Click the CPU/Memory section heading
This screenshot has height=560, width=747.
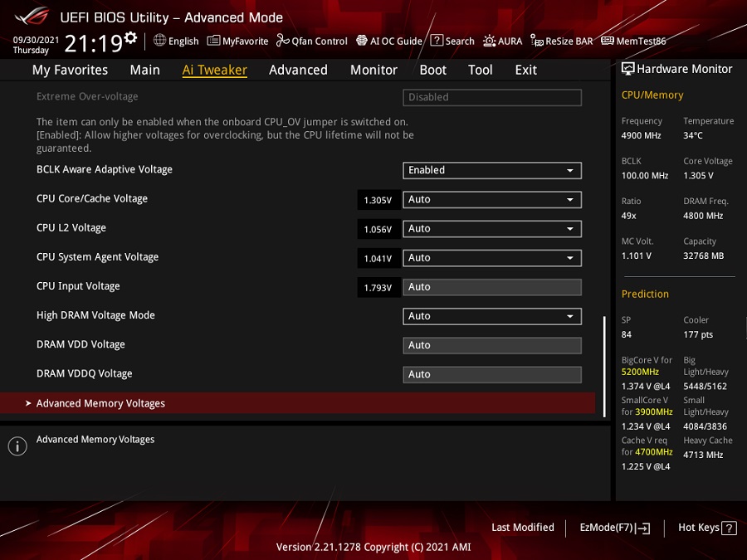point(652,95)
